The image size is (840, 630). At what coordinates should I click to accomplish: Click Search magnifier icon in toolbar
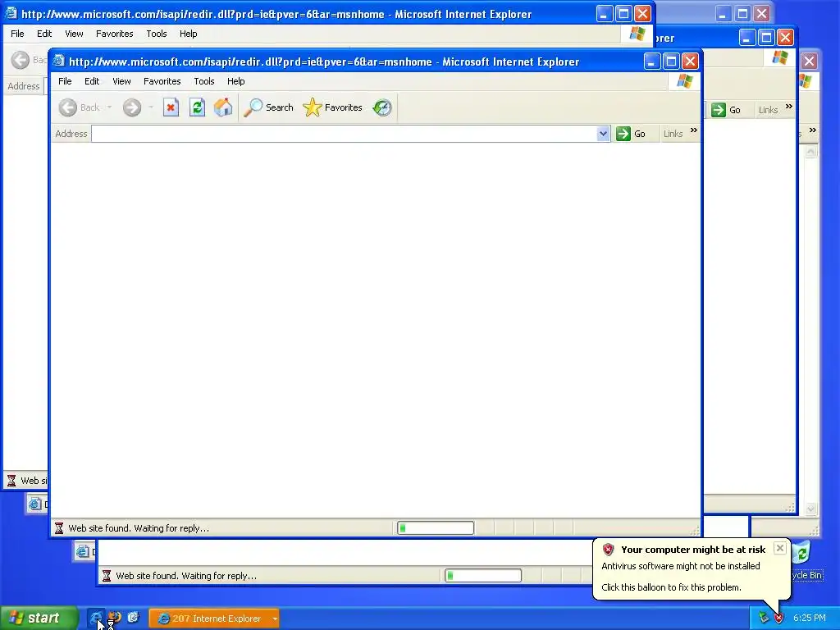253,107
